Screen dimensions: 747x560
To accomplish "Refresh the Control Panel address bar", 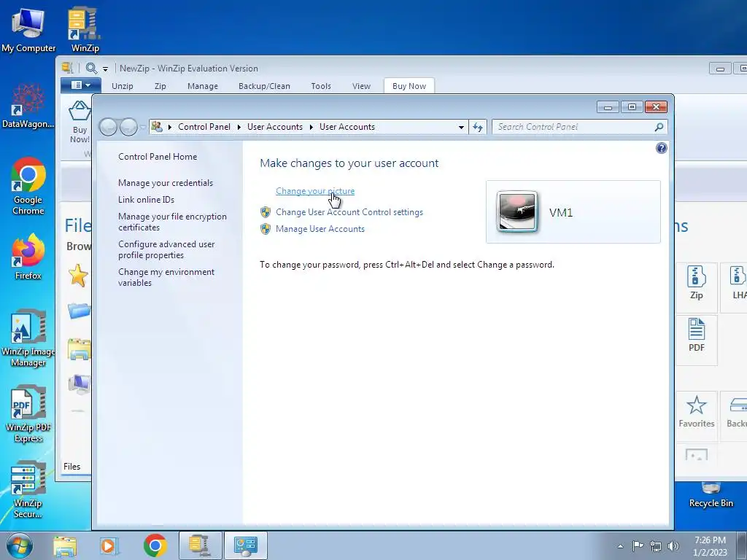I will point(478,127).
